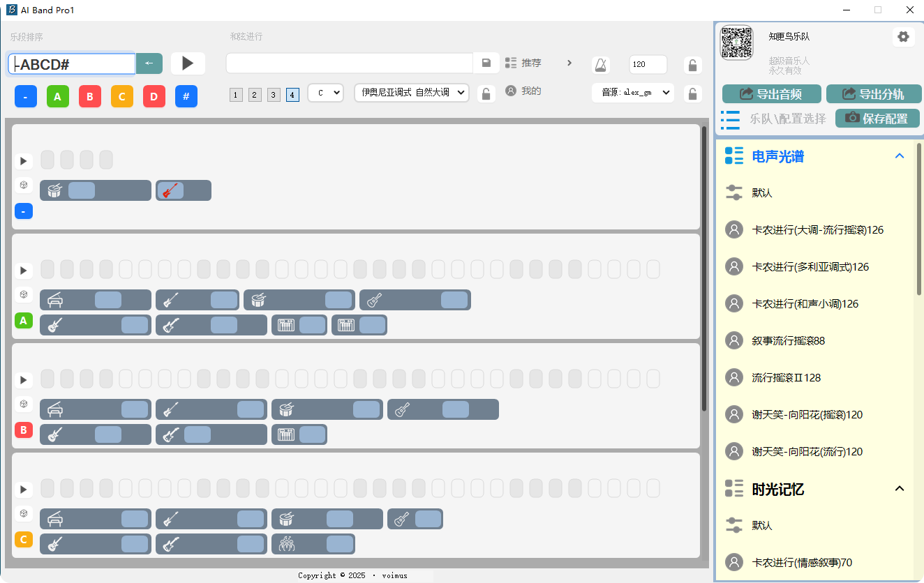Toggle the lock beside the tempo field

tap(692, 66)
